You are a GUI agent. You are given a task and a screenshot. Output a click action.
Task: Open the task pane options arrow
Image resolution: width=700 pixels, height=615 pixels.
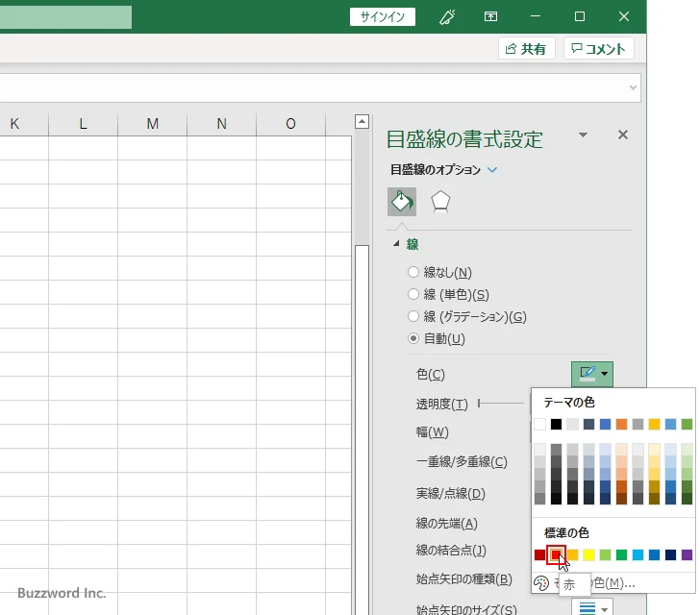pos(583,135)
